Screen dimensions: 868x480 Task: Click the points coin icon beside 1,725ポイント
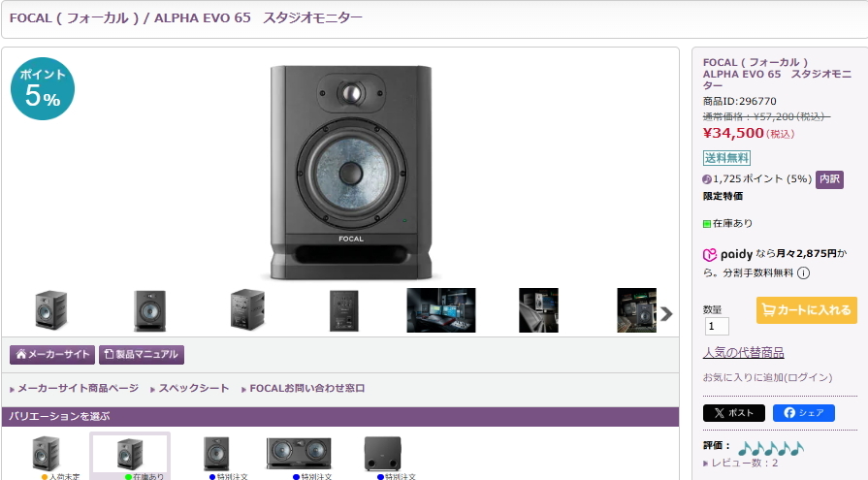point(707,179)
